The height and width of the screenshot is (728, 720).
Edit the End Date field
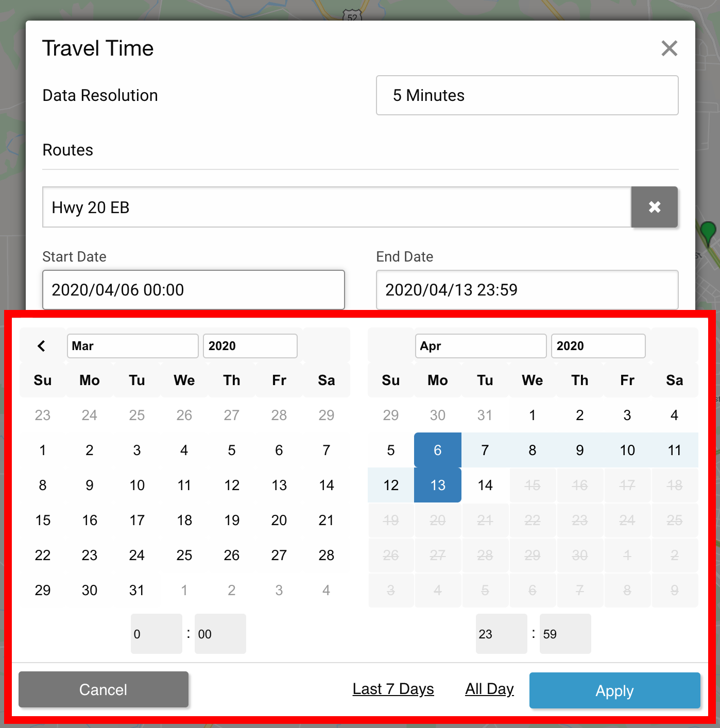click(526, 289)
